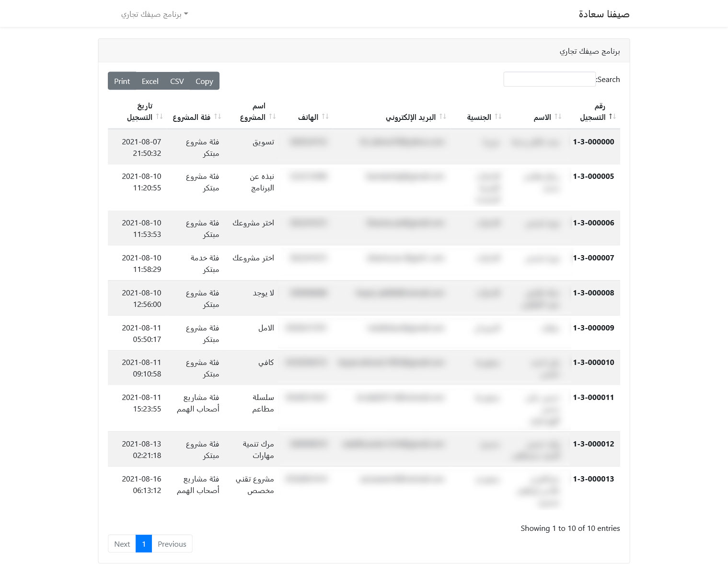This screenshot has height=575, width=728.
Task: Sort by رقم التسجيل column arrow icon
Action: (x=612, y=117)
